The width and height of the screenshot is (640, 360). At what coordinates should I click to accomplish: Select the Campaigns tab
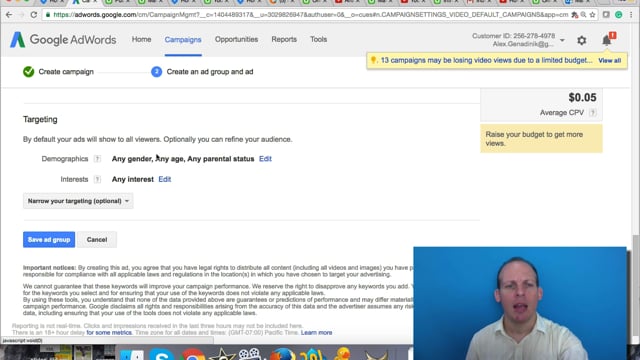point(183,40)
